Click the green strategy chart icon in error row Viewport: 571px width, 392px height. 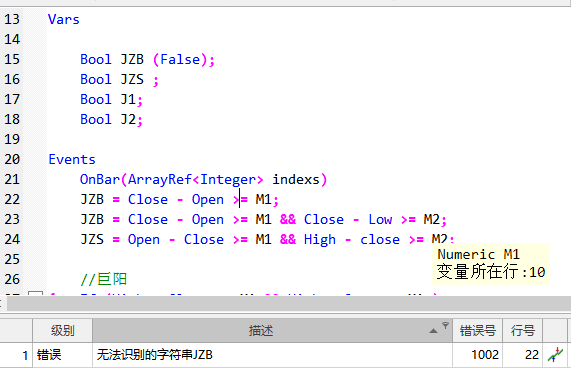coord(555,354)
